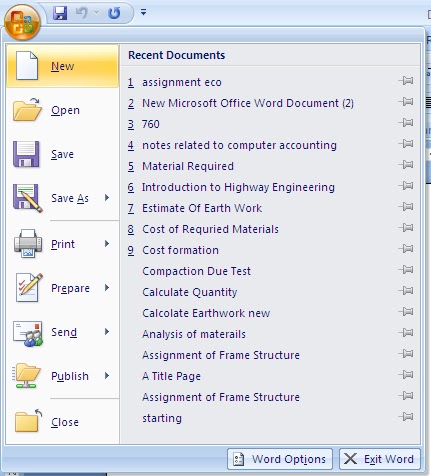Select the Prepare menu label

pyautogui.click(x=70, y=288)
